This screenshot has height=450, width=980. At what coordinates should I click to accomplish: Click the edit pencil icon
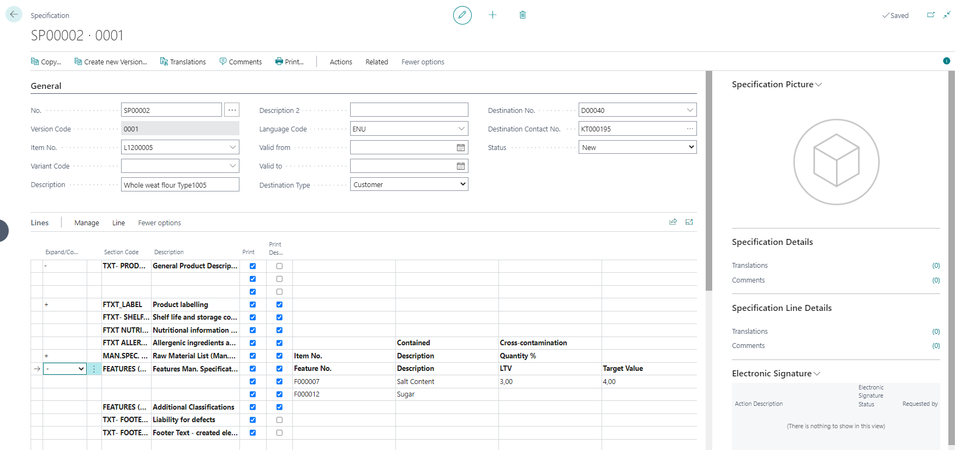[x=462, y=15]
